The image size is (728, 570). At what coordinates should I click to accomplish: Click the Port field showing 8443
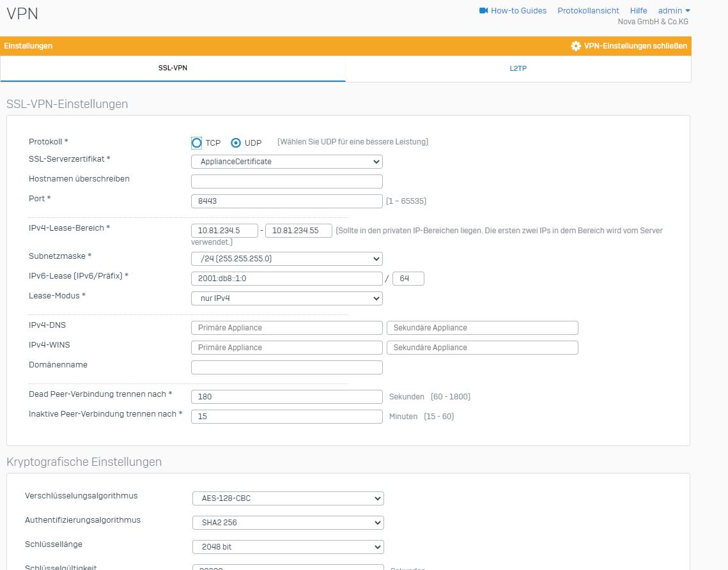point(287,201)
